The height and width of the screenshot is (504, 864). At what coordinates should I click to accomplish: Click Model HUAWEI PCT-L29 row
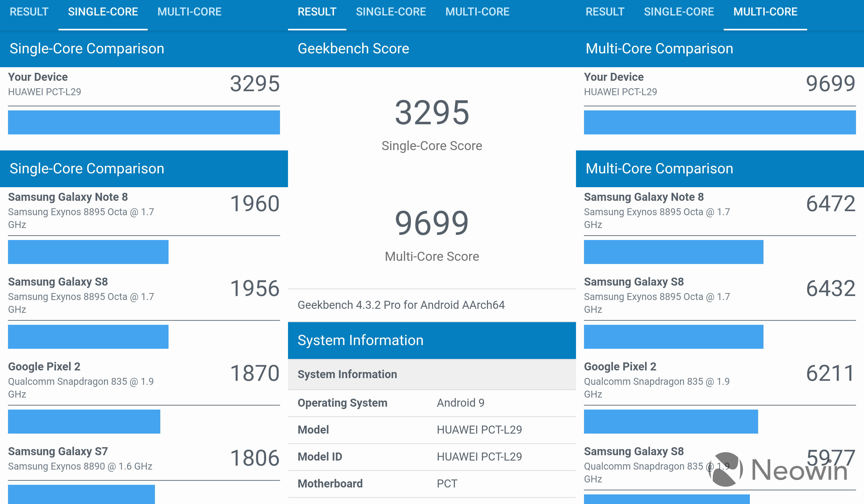432,430
